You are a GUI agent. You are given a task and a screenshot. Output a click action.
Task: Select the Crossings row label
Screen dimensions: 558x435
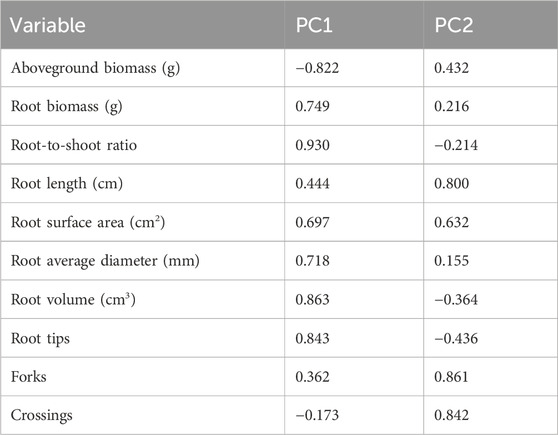pyautogui.click(x=42, y=415)
